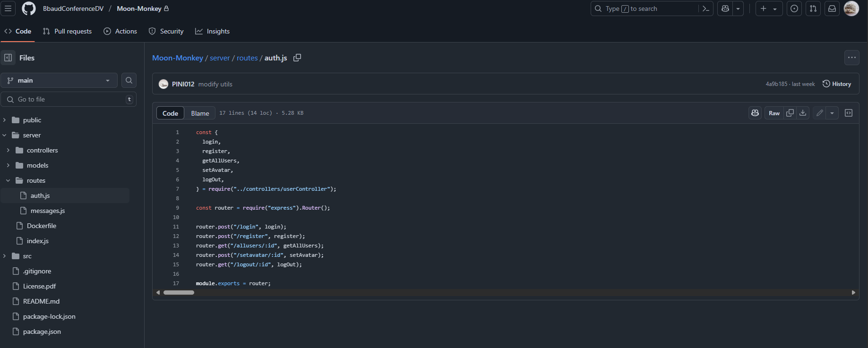Open the Actions tab
Screen dimensions: 868x348
(120, 31)
